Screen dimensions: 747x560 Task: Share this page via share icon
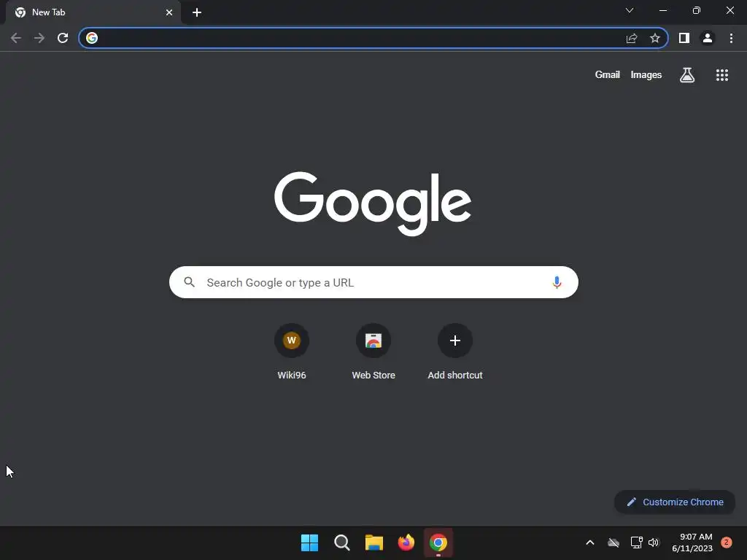632,38
